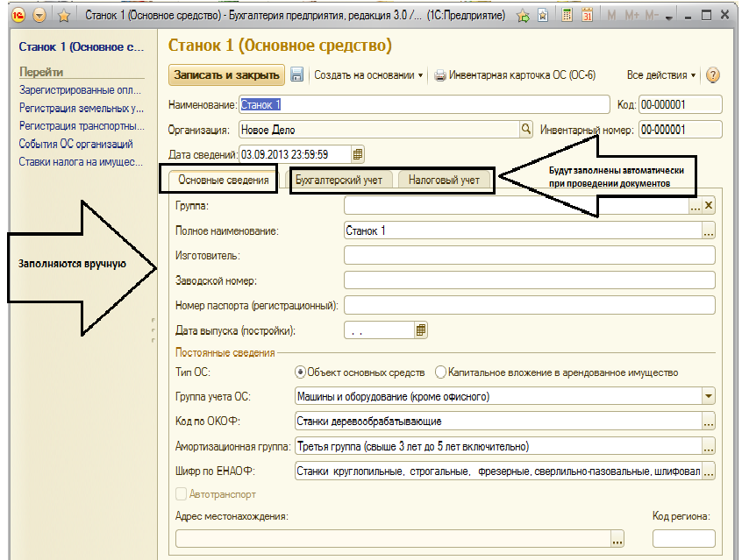Viewport: 742px width, 560px height.
Task: Go to События ОС организаций link
Action: pos(75,144)
